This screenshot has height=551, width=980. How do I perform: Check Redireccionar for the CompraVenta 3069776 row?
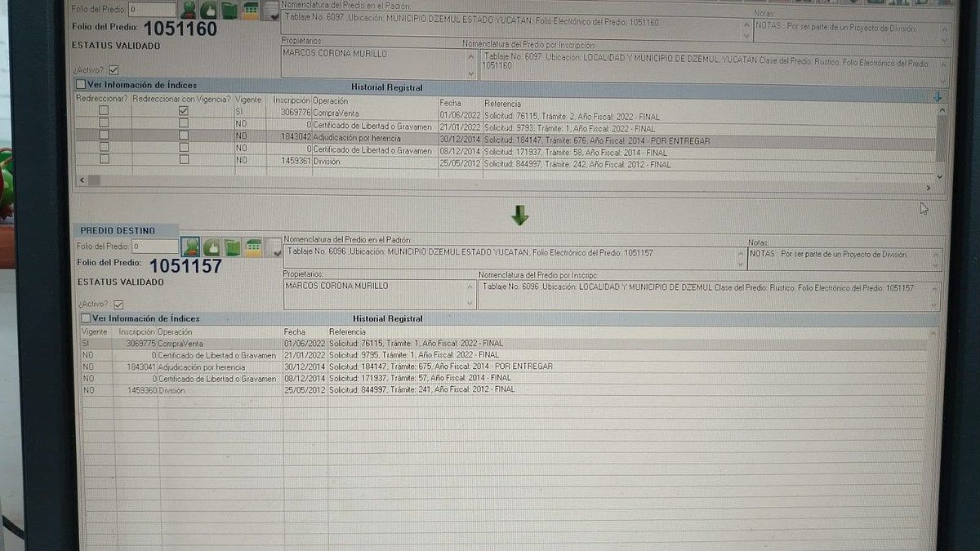click(103, 110)
